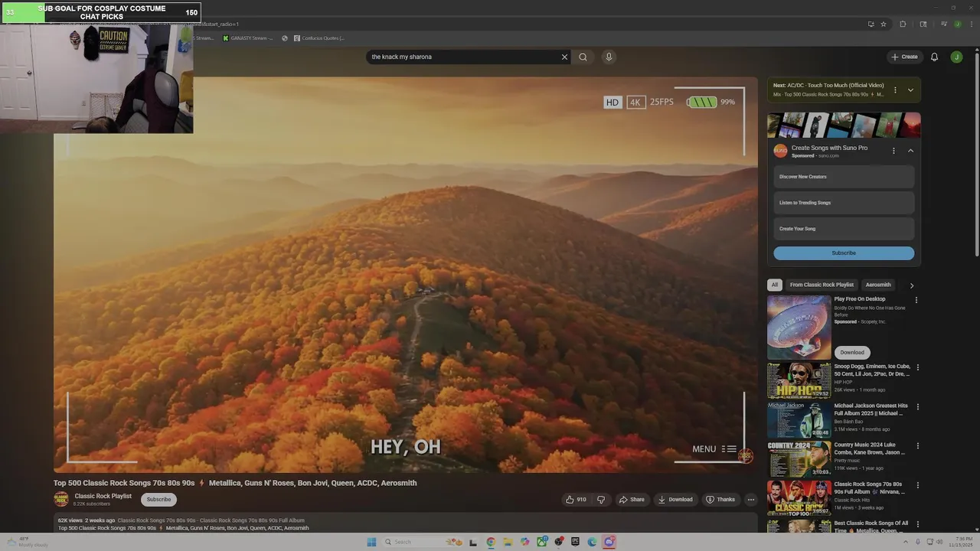Show more filter chips with arrow

point(911,285)
